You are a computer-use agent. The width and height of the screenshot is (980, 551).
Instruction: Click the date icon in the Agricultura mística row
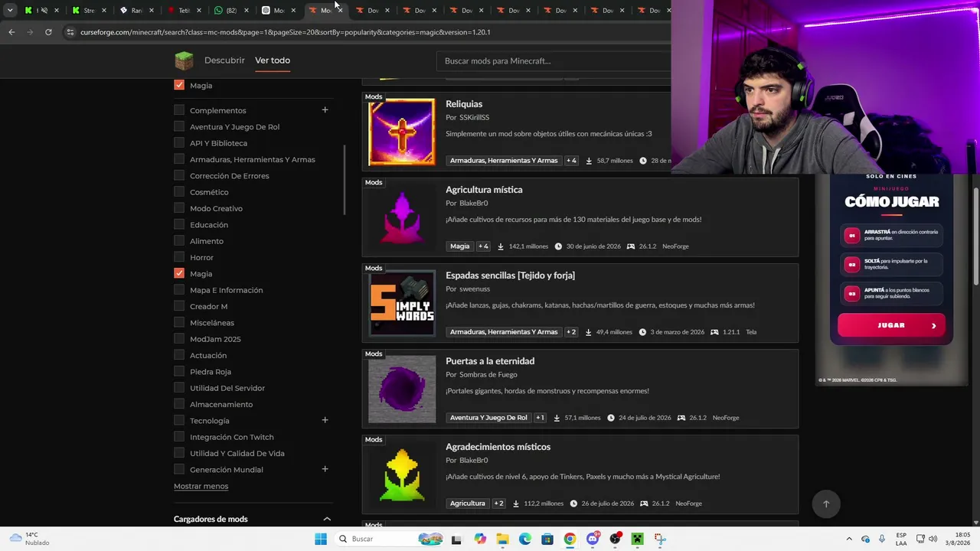click(x=558, y=246)
